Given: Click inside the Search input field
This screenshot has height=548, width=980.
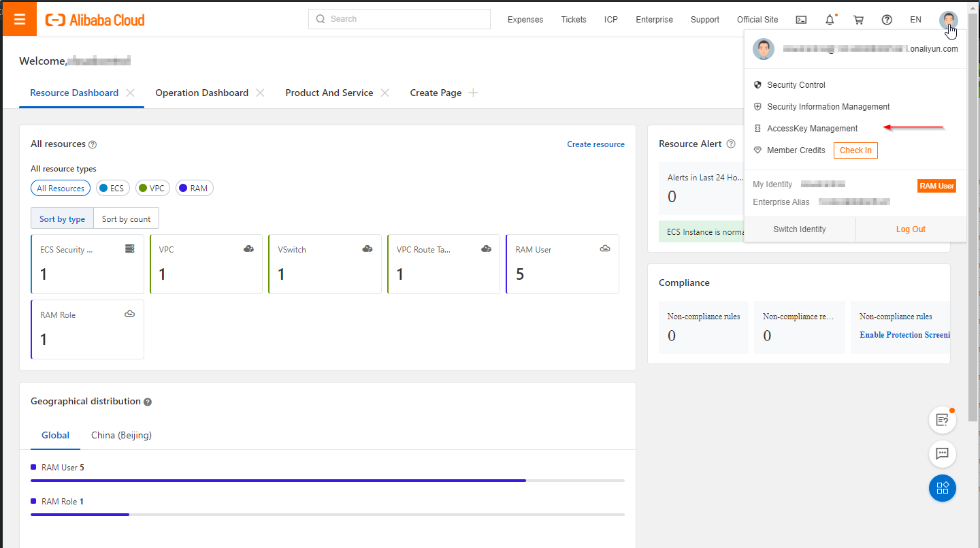Looking at the screenshot, I should (399, 18).
